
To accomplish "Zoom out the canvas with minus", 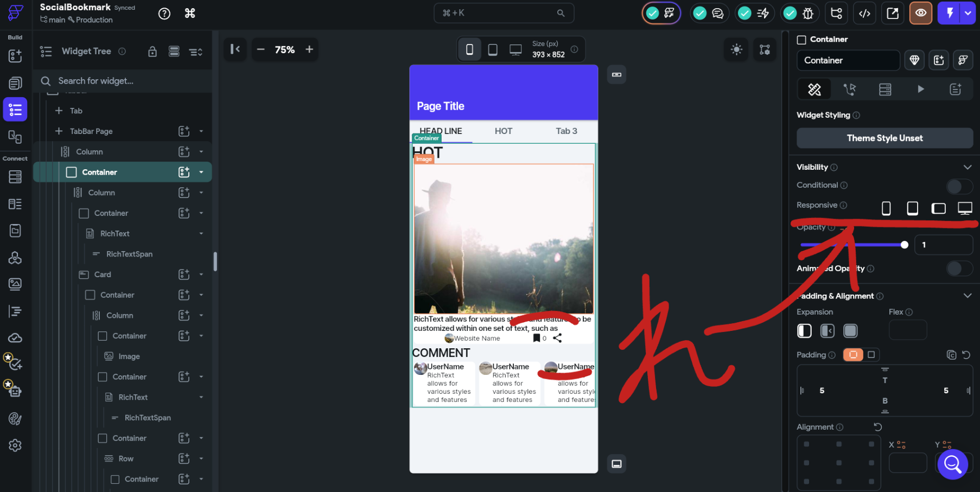I will [x=260, y=49].
